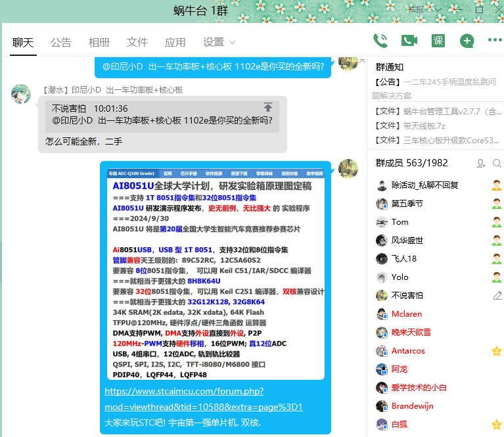Open Yolo's avatar in member list
This screenshot has height=437, width=504.
click(382, 277)
